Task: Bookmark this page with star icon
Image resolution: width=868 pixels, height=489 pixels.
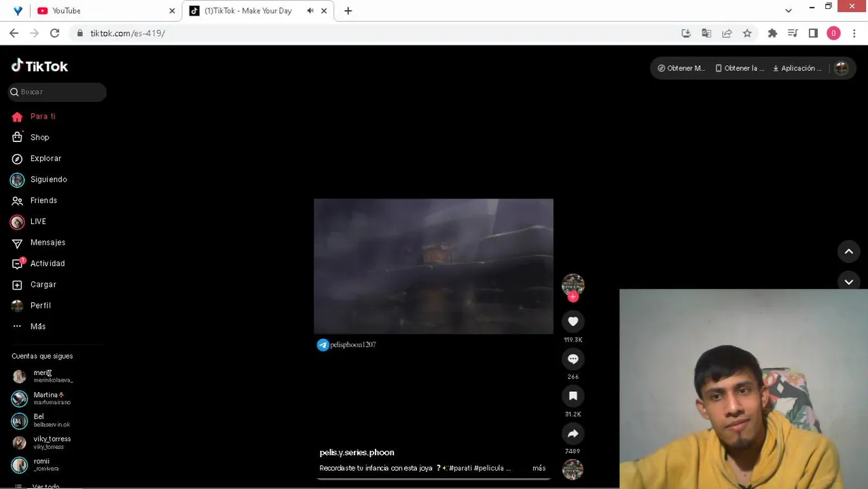Action: (x=747, y=33)
